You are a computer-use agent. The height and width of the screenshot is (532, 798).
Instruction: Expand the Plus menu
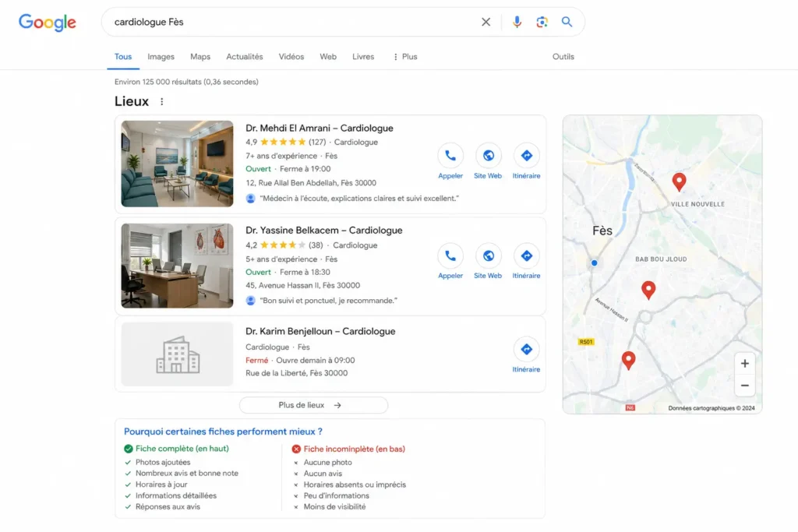point(405,56)
